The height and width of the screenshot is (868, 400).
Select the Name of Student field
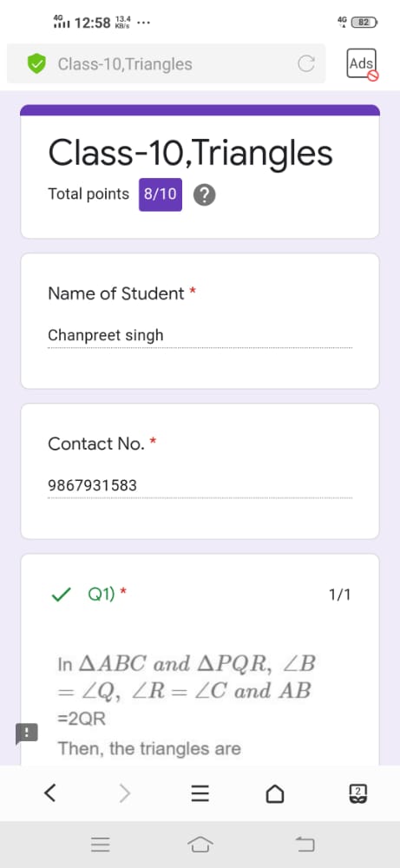click(x=200, y=335)
